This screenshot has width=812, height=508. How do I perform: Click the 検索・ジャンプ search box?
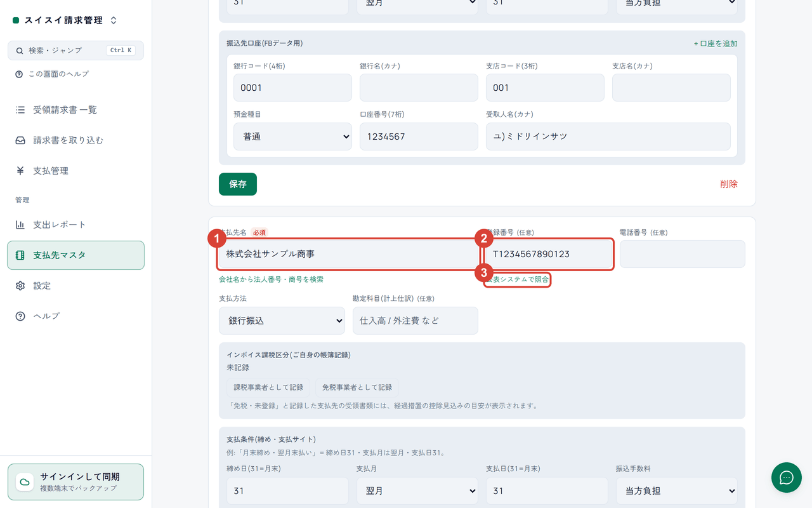pyautogui.click(x=76, y=51)
